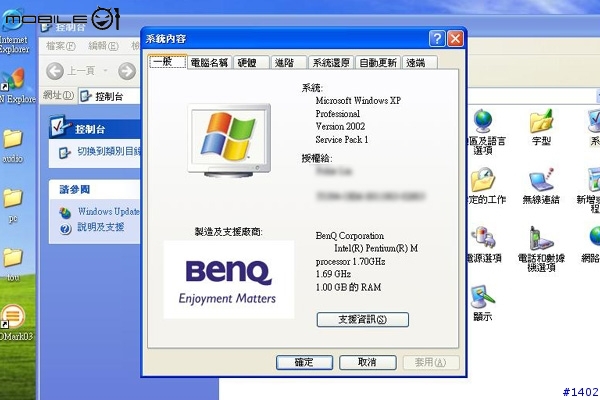Confirm with the 確定 button
Screen dimensions: 600x400
click(x=304, y=362)
